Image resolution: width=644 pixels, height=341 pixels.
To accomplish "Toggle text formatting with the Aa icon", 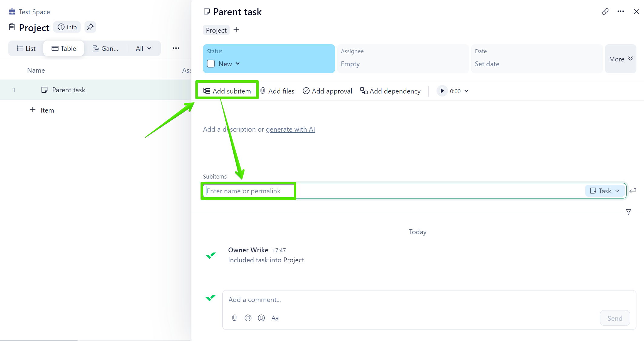I will 275,318.
